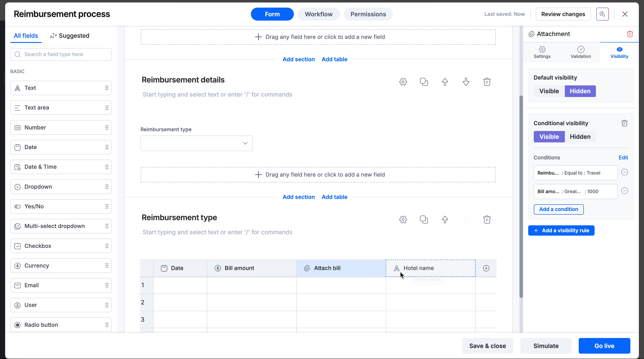
Task: Set default visibility to Visible
Action: 549,91
